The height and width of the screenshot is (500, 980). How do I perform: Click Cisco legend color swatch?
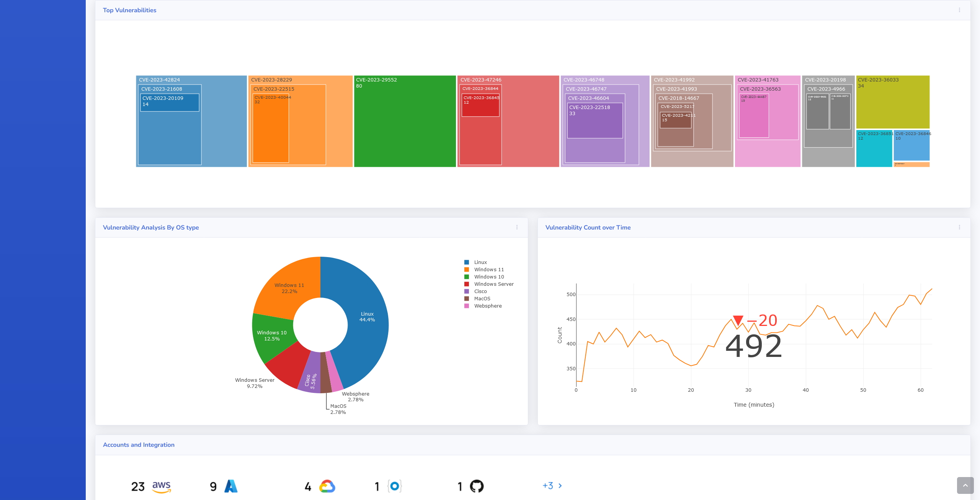[x=467, y=292]
